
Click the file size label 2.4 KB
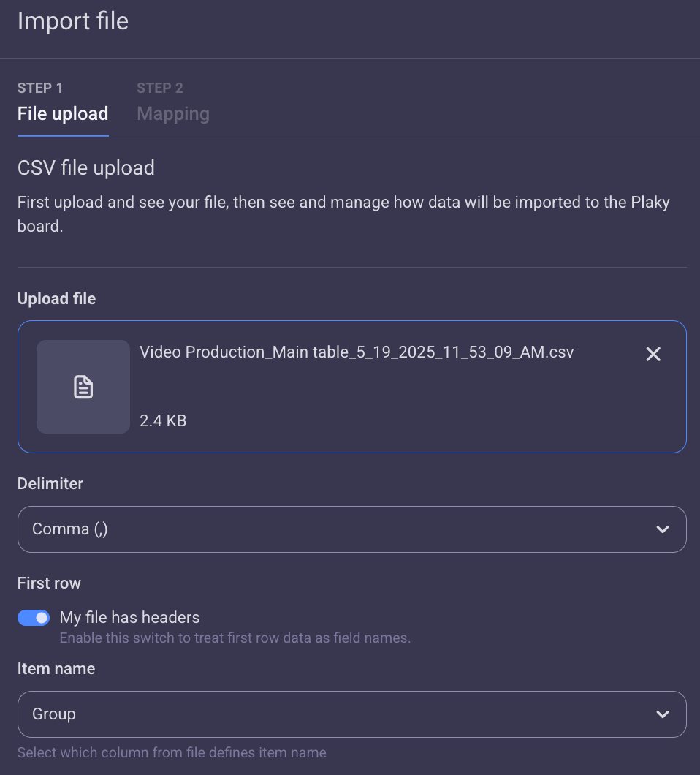[x=162, y=420]
